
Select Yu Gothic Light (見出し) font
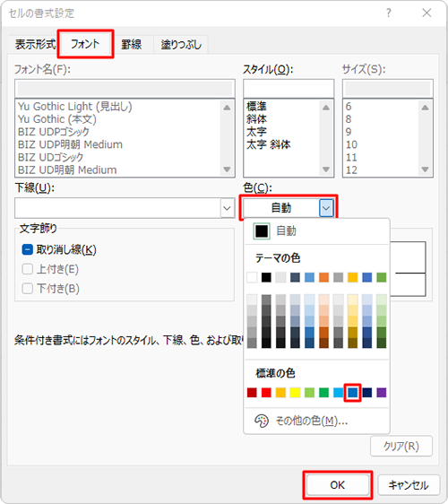75,107
